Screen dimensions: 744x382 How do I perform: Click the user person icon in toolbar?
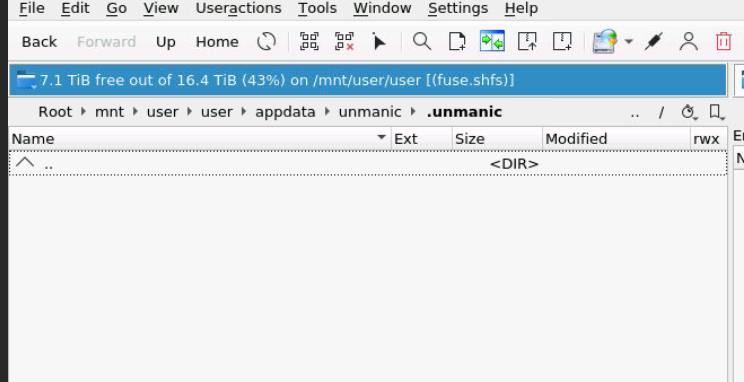[x=688, y=42]
